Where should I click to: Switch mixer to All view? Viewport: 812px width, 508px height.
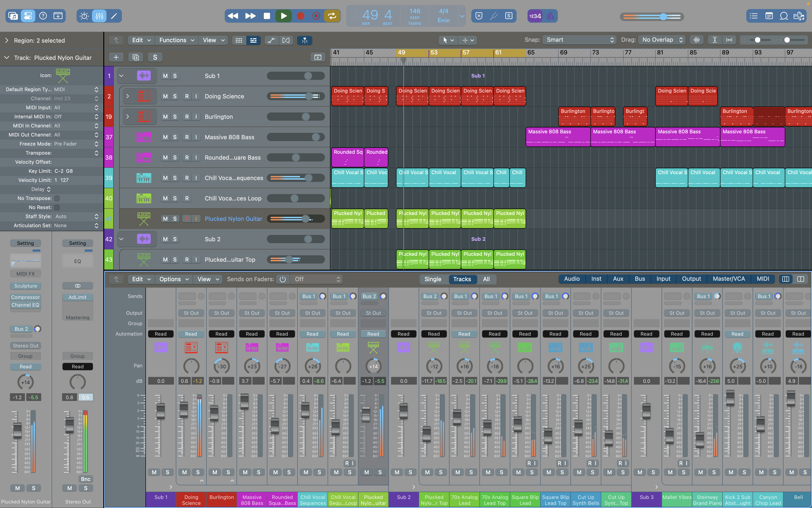[486, 279]
